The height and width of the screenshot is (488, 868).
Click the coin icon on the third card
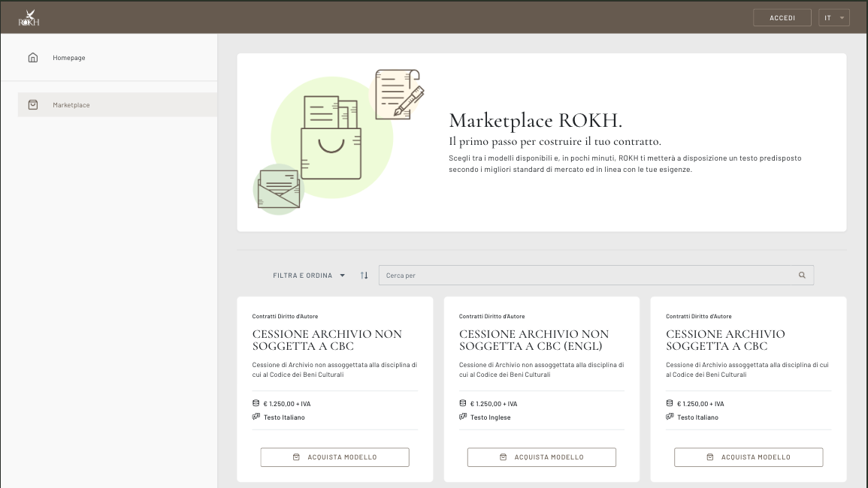[669, 403]
